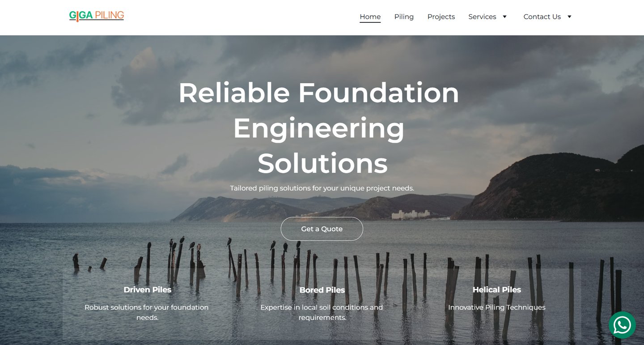Select the Contact Us menu label
The width and height of the screenshot is (644, 345).
pos(542,17)
